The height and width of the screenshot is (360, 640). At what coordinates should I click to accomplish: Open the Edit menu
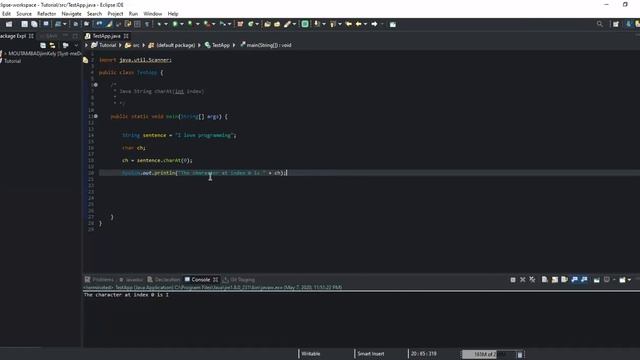(x=7, y=13)
